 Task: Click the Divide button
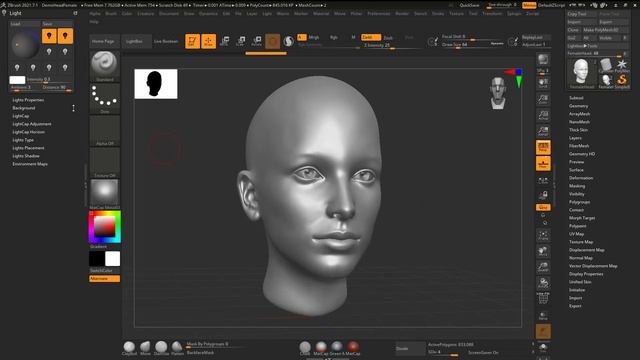click(410, 349)
